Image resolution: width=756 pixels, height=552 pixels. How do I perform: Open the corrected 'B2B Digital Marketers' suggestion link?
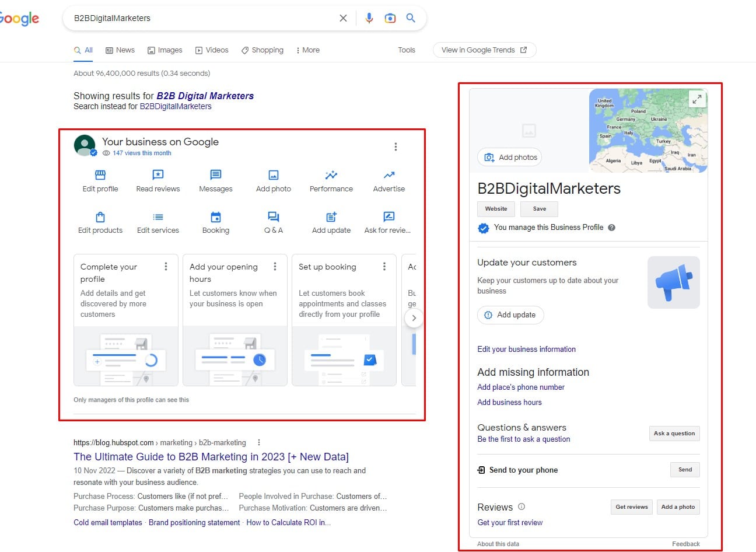pyautogui.click(x=205, y=96)
